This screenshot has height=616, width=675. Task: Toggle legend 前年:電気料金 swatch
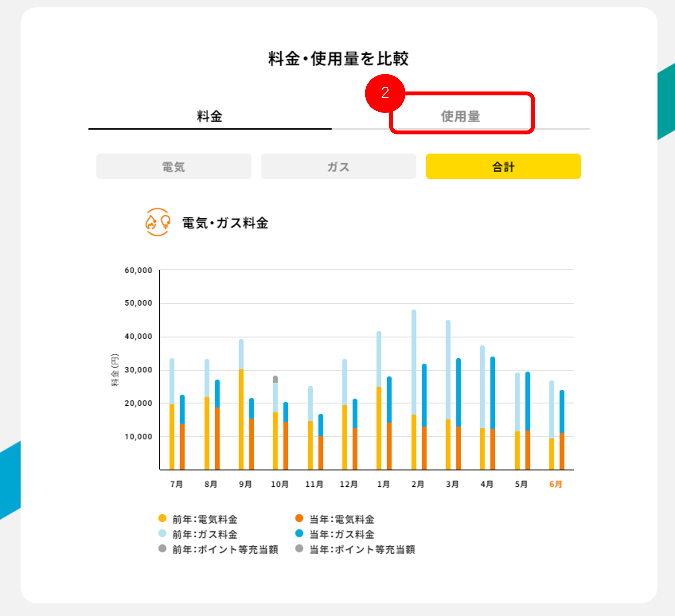pos(162,518)
